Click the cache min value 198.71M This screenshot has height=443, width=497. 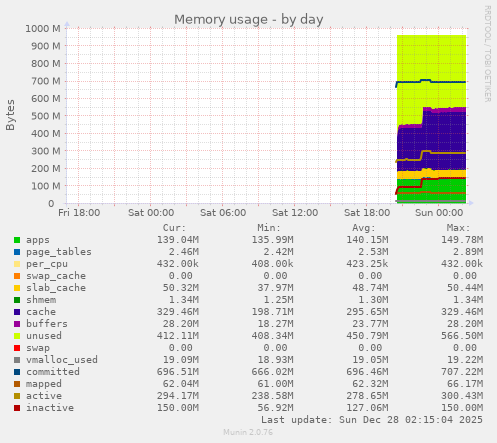(273, 312)
